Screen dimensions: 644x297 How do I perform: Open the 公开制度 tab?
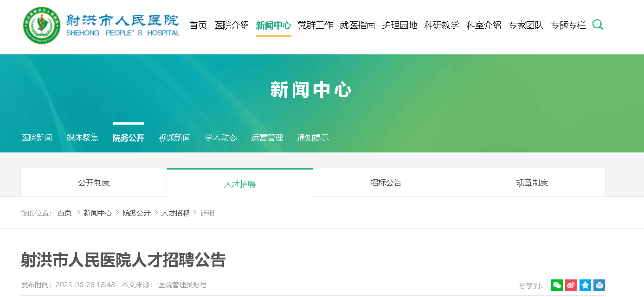coord(94,183)
